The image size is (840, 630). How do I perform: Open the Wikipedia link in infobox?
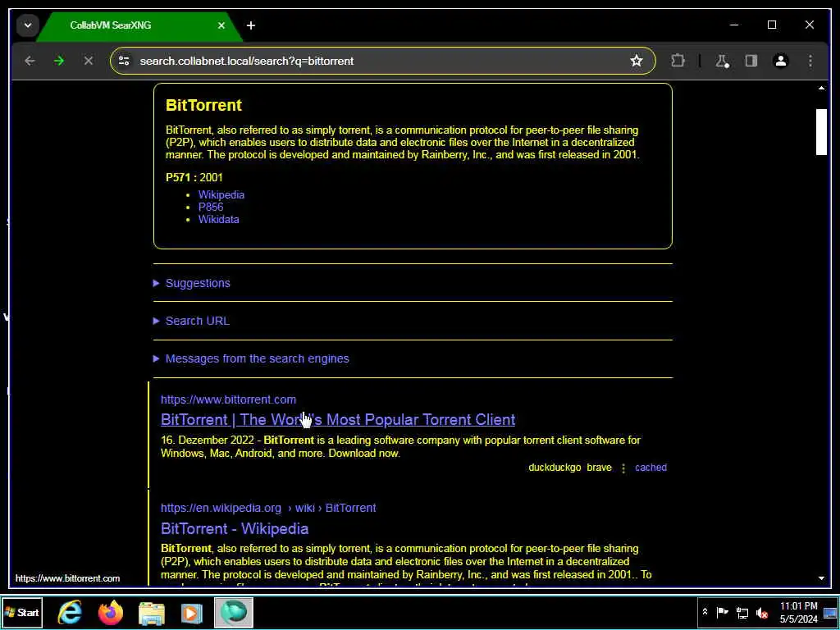221,195
